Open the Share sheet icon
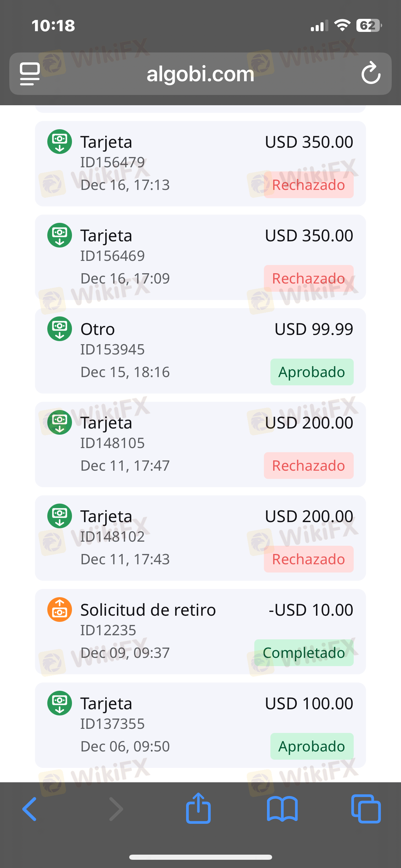 (x=198, y=808)
